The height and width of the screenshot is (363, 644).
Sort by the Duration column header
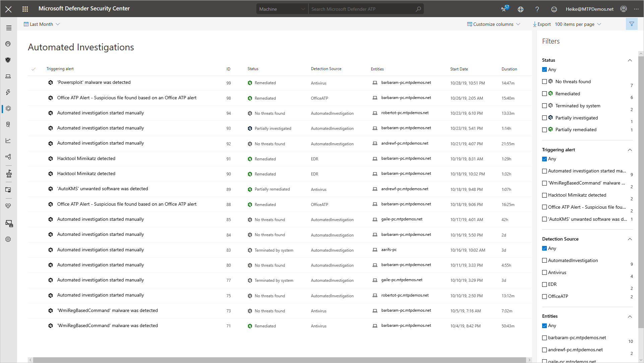pyautogui.click(x=509, y=69)
